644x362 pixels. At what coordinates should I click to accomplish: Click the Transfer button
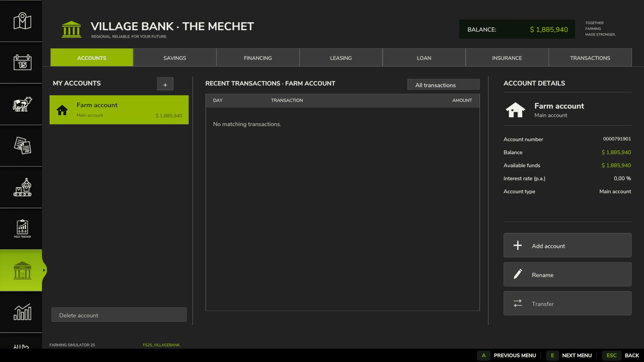pyautogui.click(x=568, y=303)
